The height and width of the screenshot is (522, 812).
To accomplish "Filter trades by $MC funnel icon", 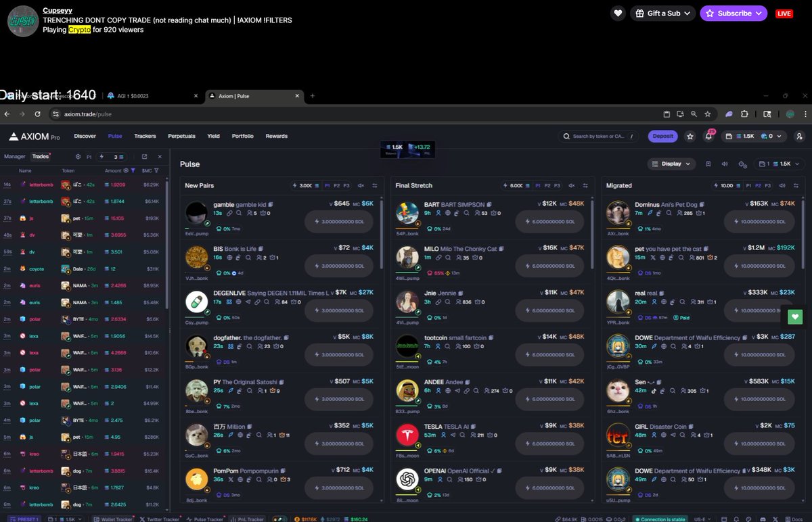I will coord(156,170).
